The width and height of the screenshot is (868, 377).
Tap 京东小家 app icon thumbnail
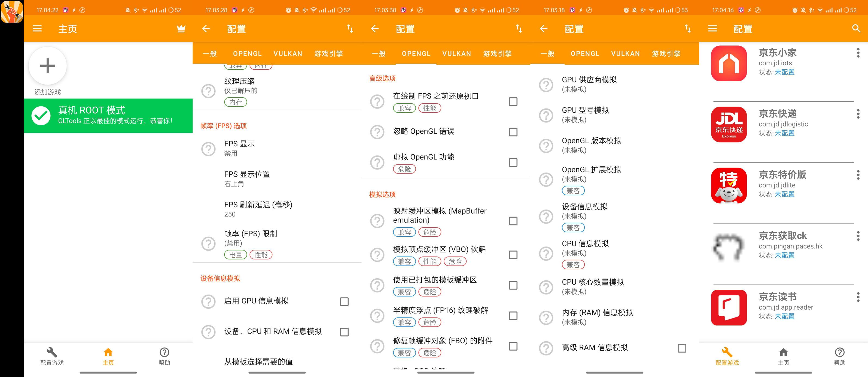pos(729,63)
